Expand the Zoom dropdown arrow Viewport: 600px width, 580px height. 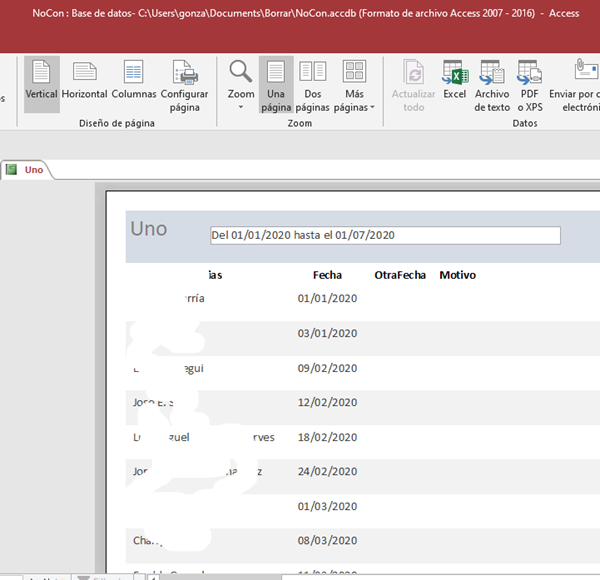[241, 107]
